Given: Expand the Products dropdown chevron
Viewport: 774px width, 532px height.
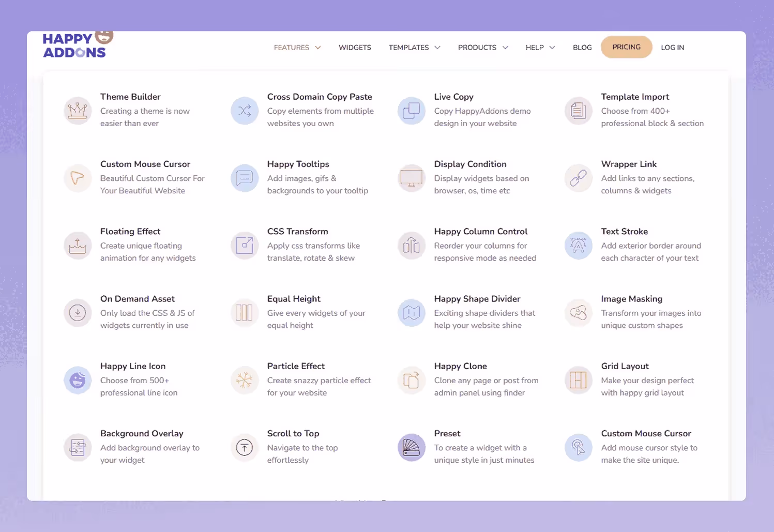Looking at the screenshot, I should pos(505,48).
